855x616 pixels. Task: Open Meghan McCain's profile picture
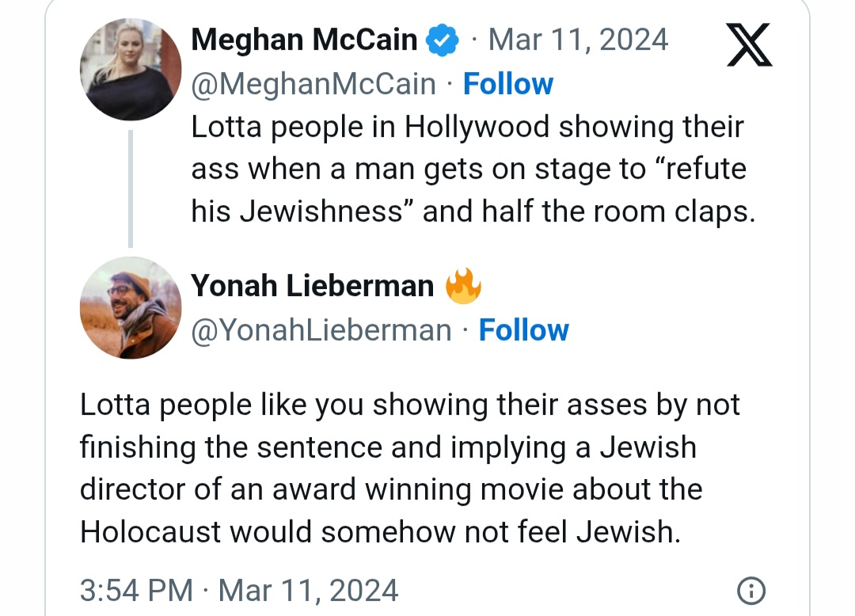pyautogui.click(x=131, y=69)
